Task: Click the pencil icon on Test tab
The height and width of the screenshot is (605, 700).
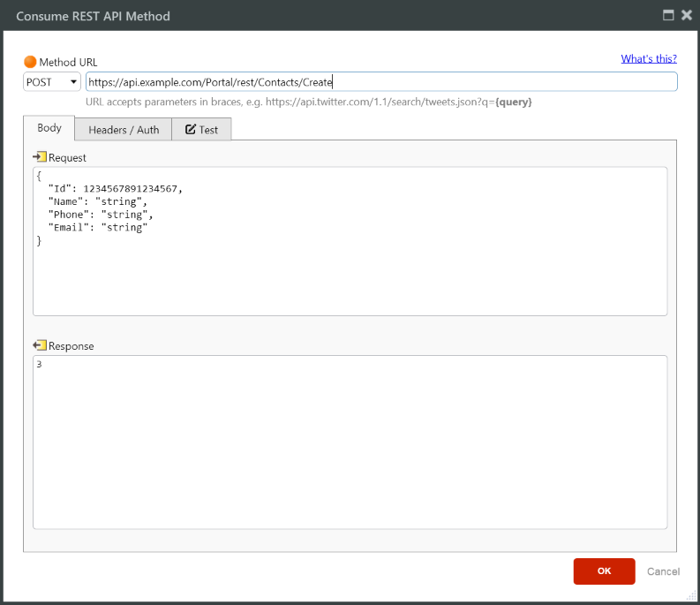Action: (190, 130)
